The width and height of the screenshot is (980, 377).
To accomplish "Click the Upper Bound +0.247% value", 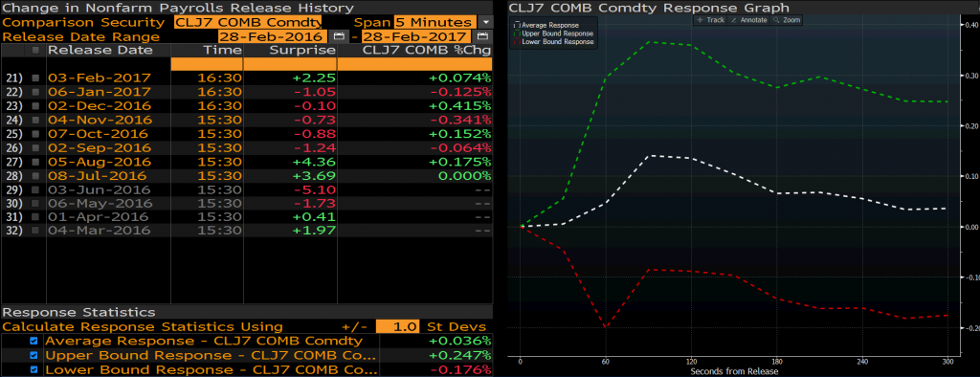I will pos(459,355).
